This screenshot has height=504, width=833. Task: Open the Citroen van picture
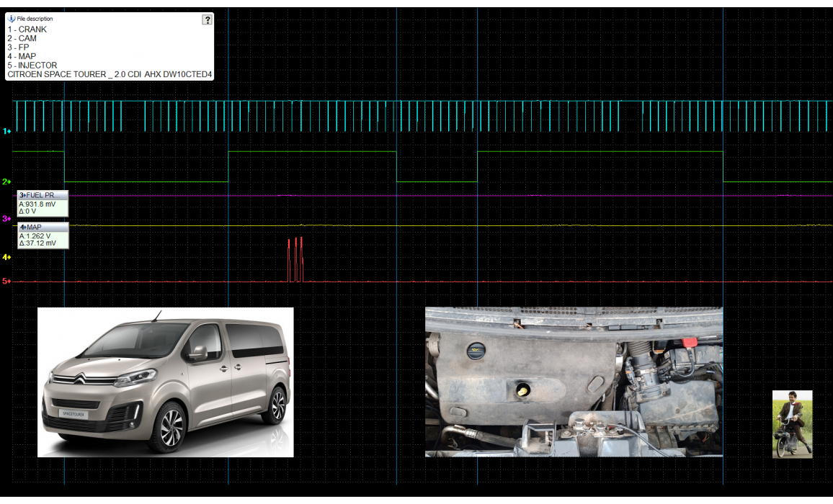tap(165, 382)
